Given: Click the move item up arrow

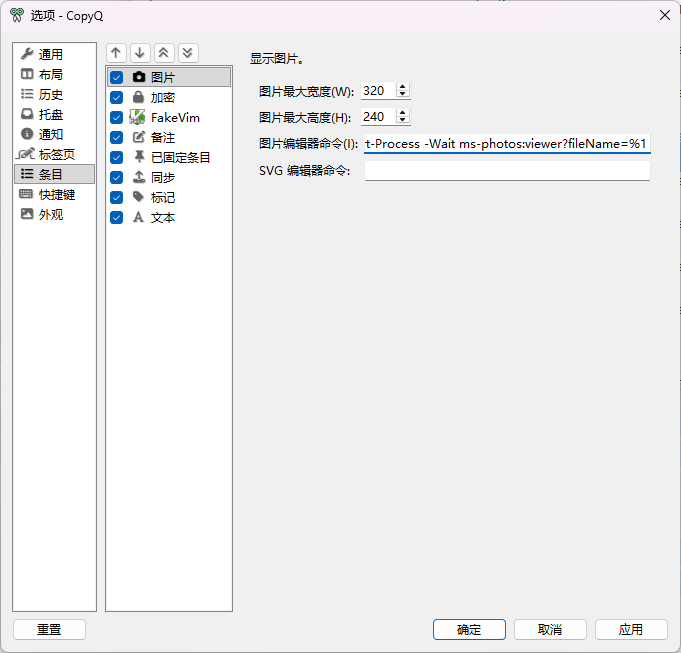Looking at the screenshot, I should tap(116, 53).
